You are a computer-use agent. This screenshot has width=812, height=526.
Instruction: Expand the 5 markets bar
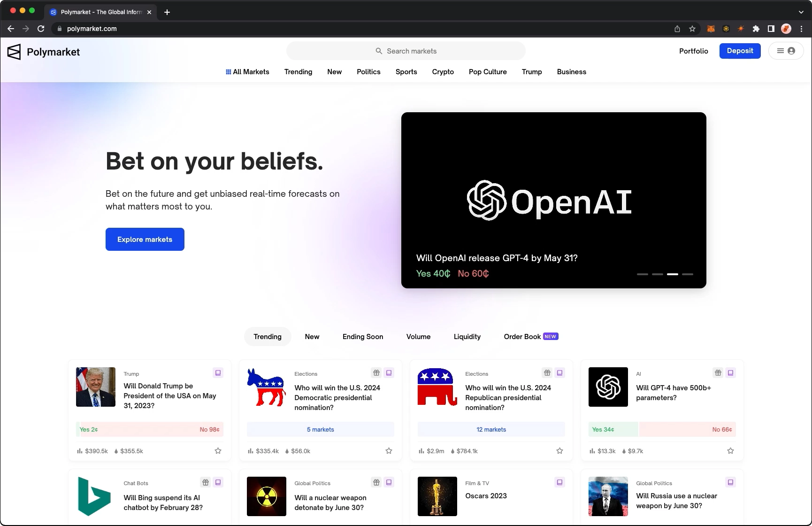(x=321, y=429)
